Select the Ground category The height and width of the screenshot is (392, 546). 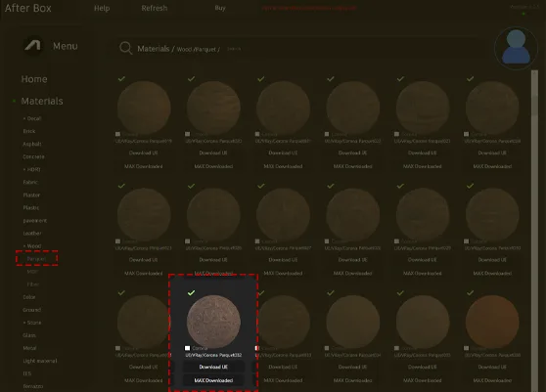(31, 310)
